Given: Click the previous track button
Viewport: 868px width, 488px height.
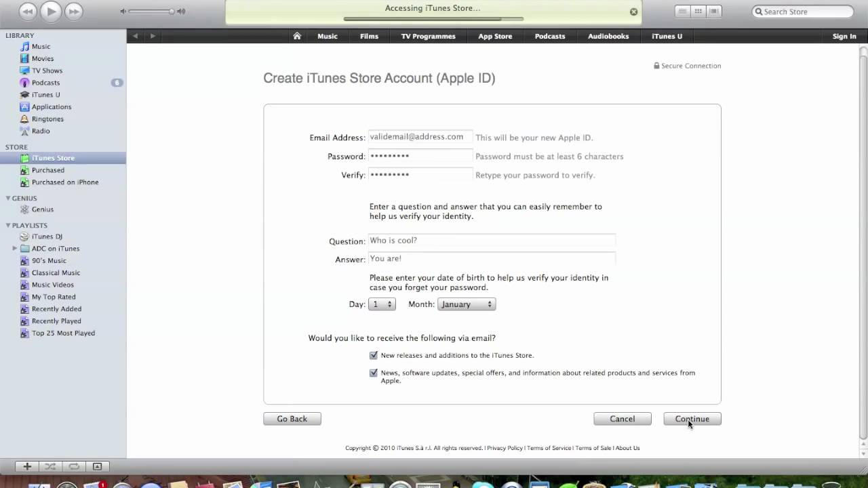Looking at the screenshot, I should coord(28,12).
